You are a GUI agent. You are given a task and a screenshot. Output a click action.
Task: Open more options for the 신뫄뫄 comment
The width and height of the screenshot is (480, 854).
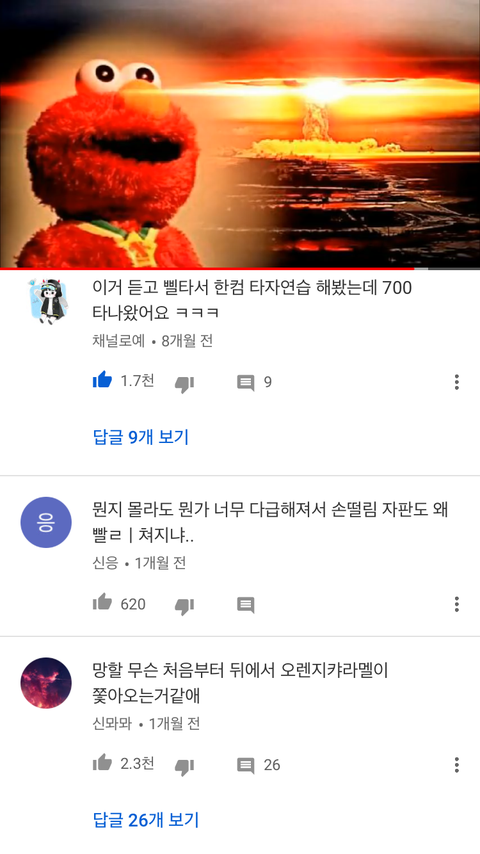coord(457,765)
